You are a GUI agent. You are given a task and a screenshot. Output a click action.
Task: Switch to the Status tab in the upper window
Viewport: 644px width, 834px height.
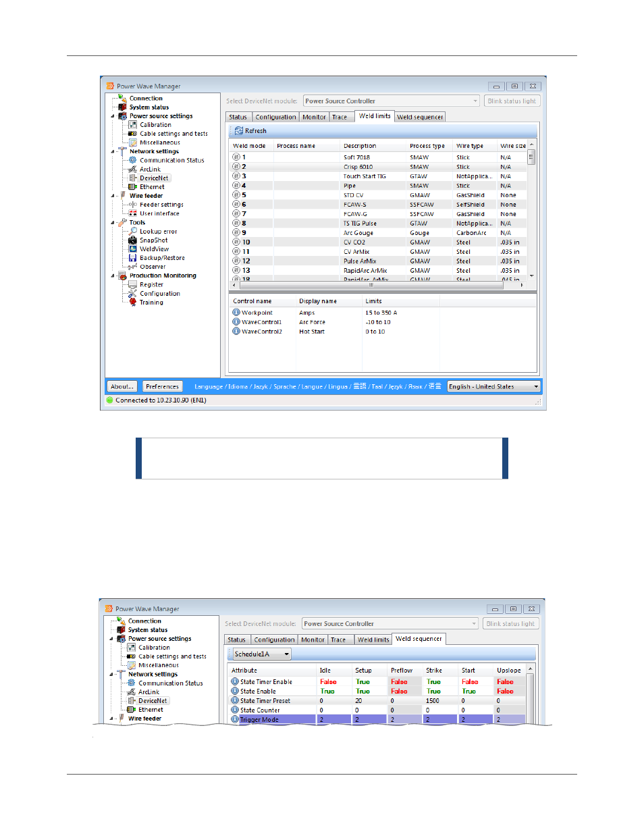point(238,117)
